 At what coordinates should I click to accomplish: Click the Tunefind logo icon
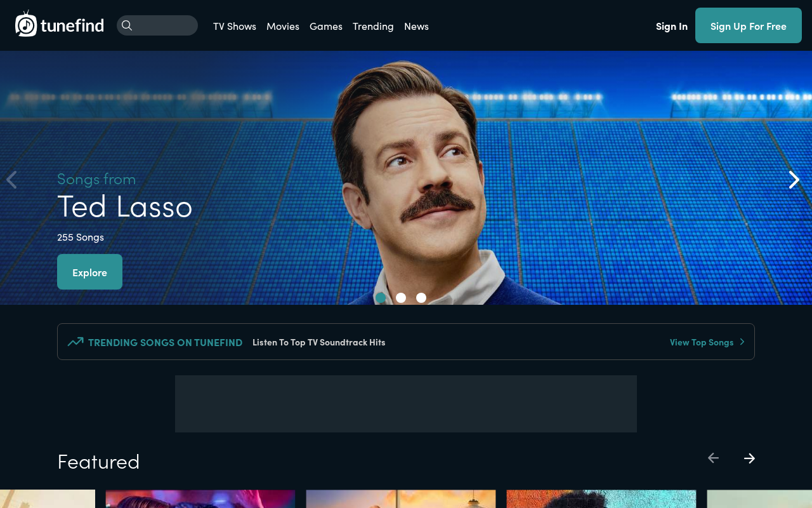(26, 24)
